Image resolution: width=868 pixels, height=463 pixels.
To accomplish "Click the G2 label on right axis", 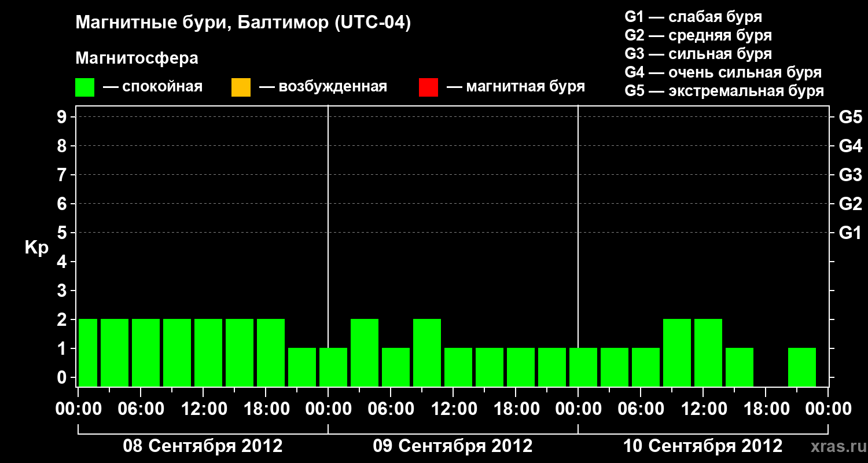I will coord(851,204).
